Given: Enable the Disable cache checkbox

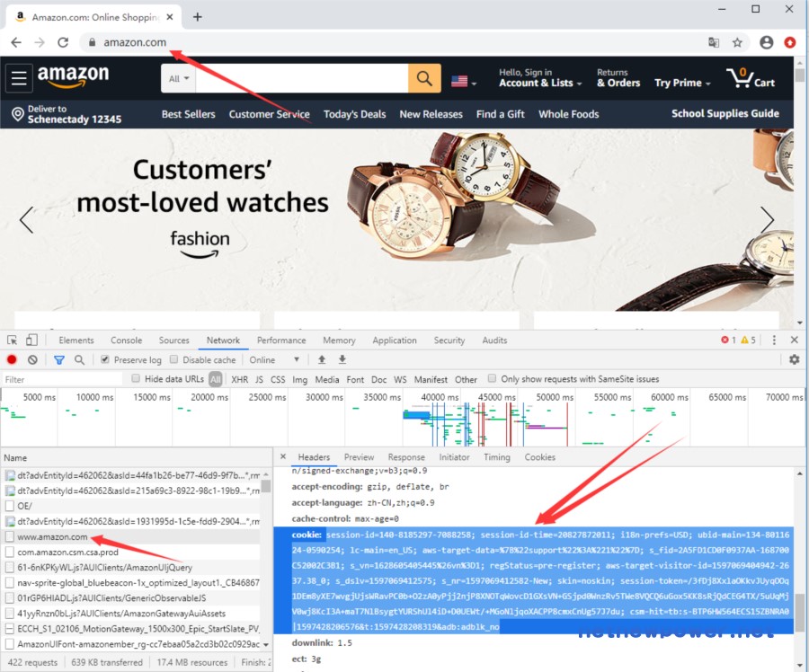Looking at the screenshot, I should pyautogui.click(x=173, y=359).
